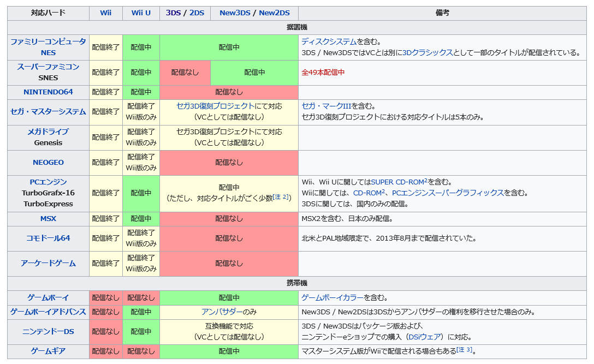Click the 互換機能で対応 cell in ニンテンドーDS row
The width and height of the screenshot is (594, 364).
pos(229,331)
